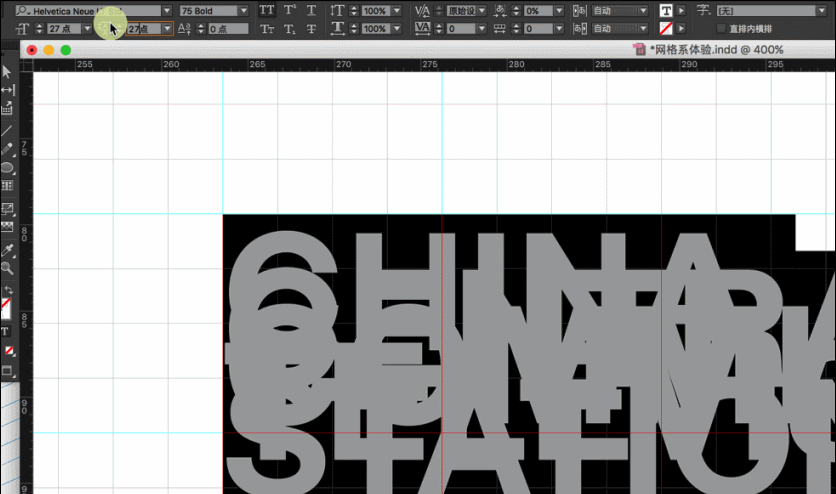Open horizontal scale 100% dropdown
This screenshot has width=836, height=494.
[397, 29]
